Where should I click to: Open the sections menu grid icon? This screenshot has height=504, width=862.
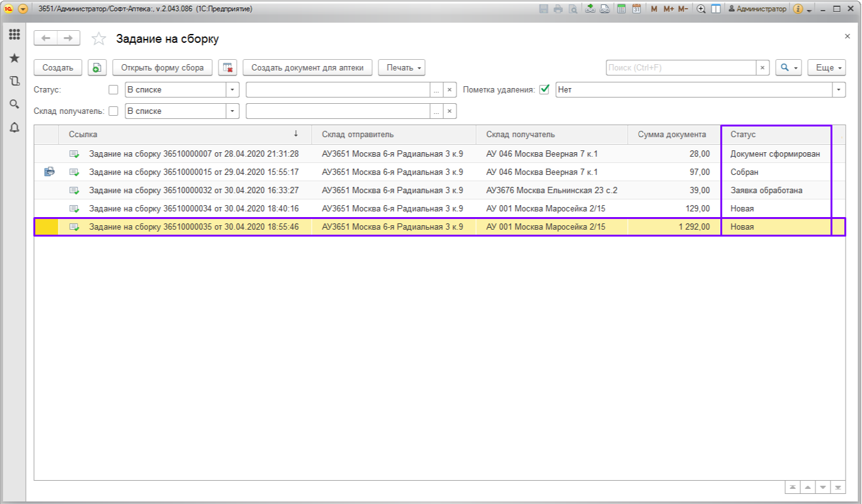[14, 35]
